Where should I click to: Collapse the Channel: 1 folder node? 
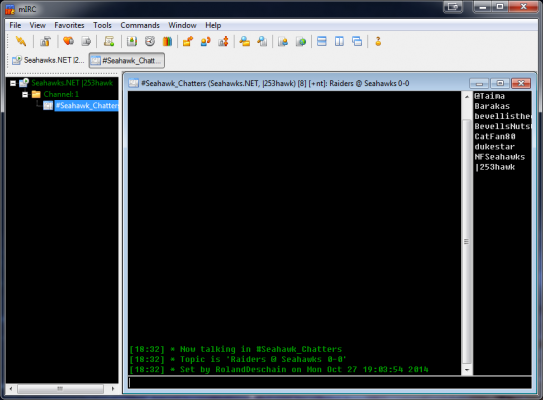pos(25,94)
